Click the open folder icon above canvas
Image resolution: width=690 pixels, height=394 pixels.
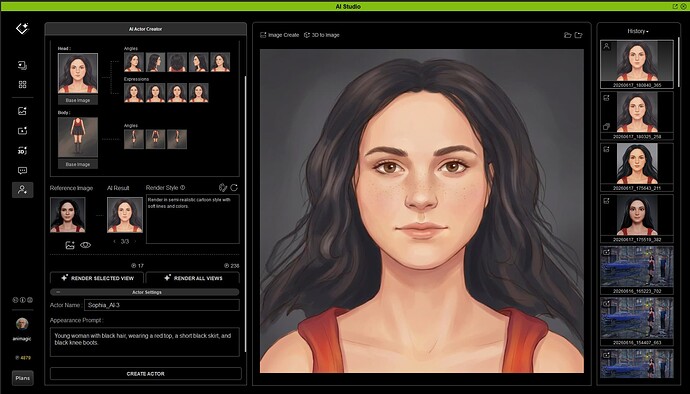568,35
